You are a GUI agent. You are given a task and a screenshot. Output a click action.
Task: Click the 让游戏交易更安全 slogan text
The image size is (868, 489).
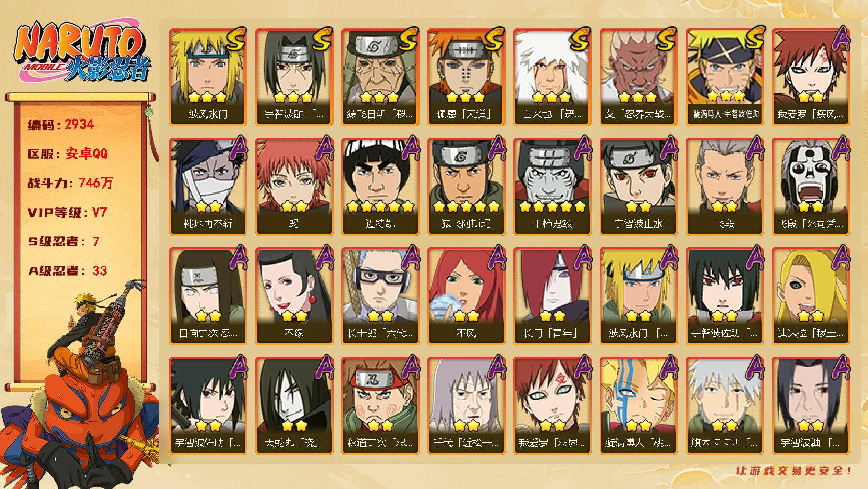pos(794,471)
